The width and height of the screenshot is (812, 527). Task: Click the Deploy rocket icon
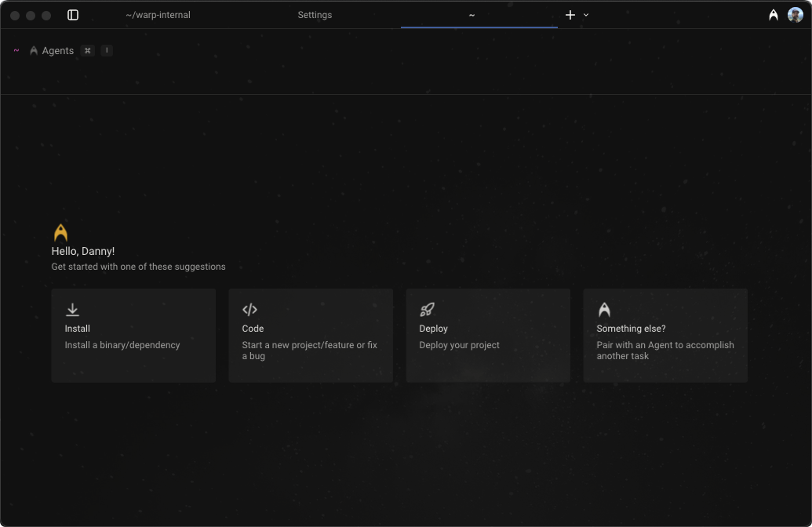(x=427, y=310)
